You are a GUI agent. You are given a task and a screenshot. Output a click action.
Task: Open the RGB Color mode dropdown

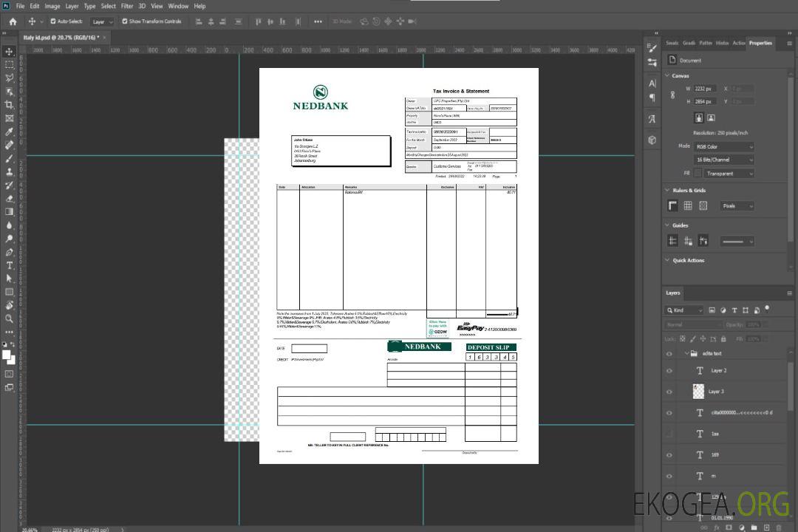click(x=723, y=146)
